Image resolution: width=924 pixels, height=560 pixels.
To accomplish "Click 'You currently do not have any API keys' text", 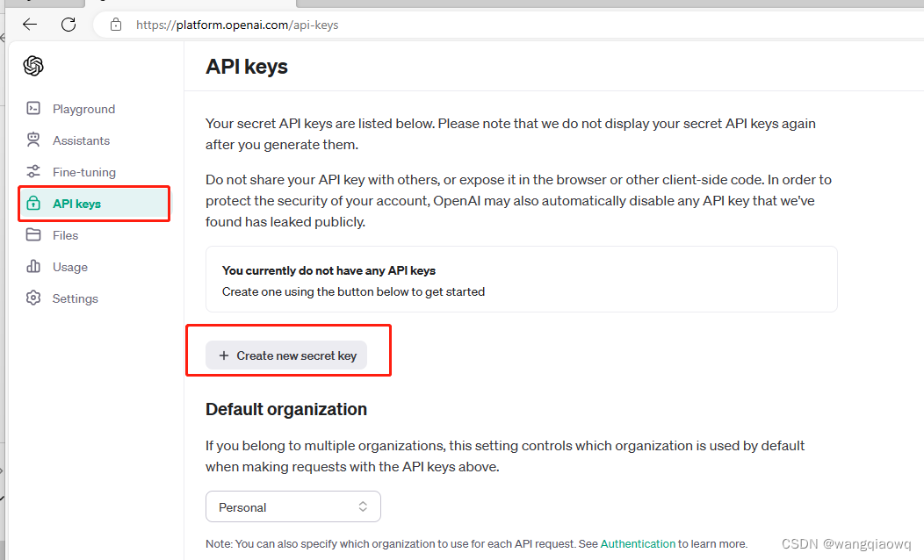I will coord(328,270).
